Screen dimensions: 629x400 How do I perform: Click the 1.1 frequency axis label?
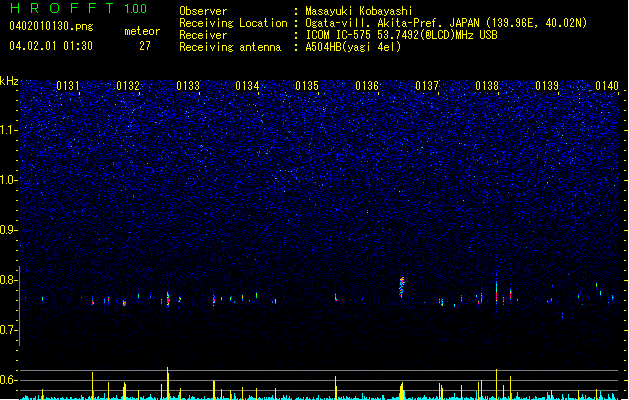tap(9, 130)
